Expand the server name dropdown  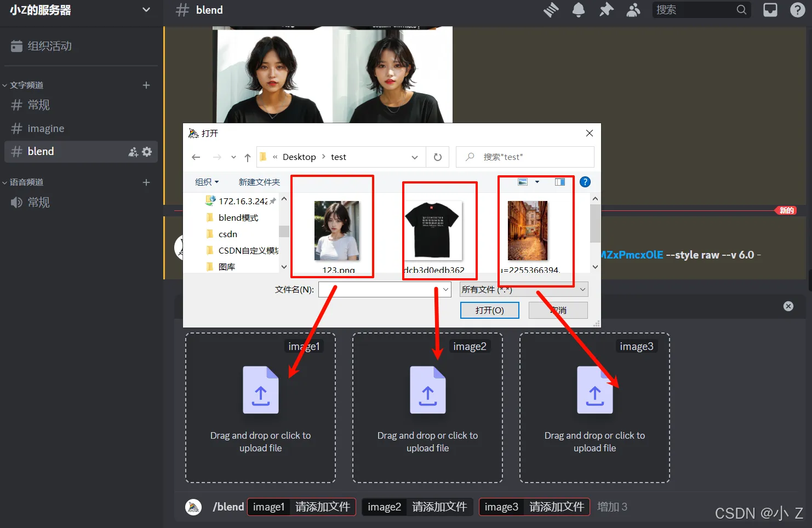pyautogui.click(x=146, y=10)
